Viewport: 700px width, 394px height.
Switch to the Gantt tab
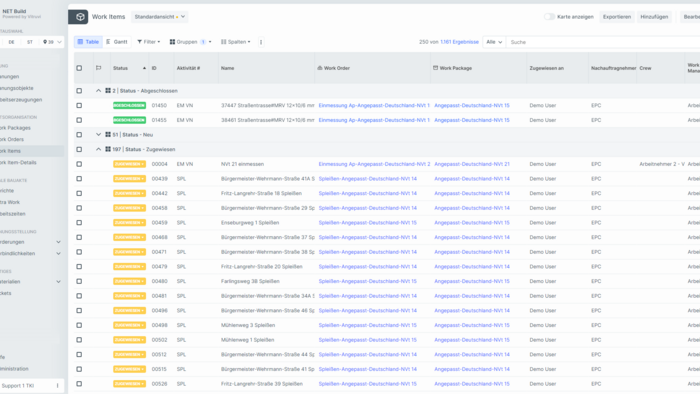point(117,42)
